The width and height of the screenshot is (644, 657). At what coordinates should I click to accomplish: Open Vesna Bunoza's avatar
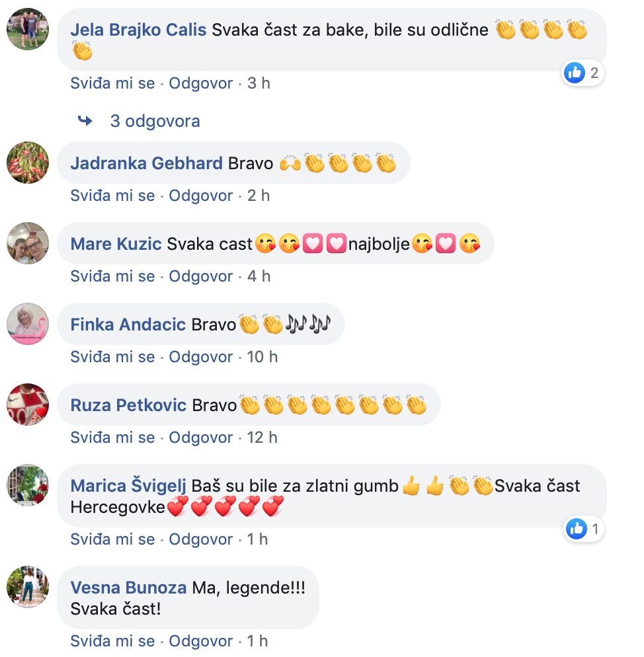tap(28, 587)
